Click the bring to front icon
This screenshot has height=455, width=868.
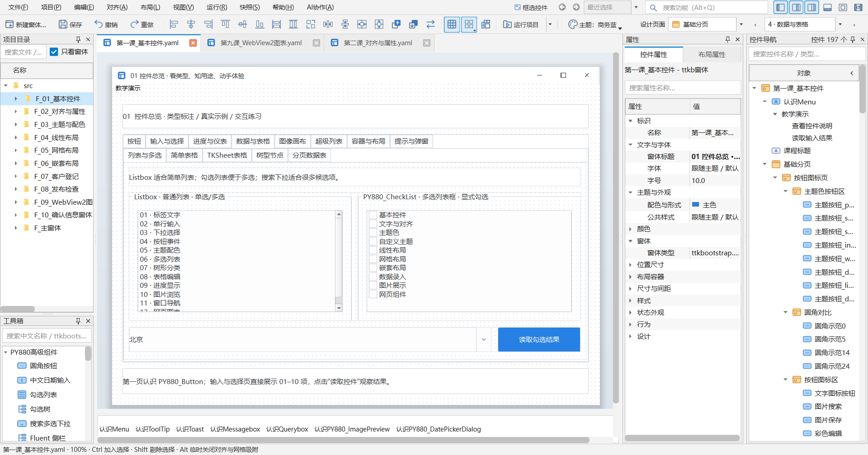click(x=396, y=24)
